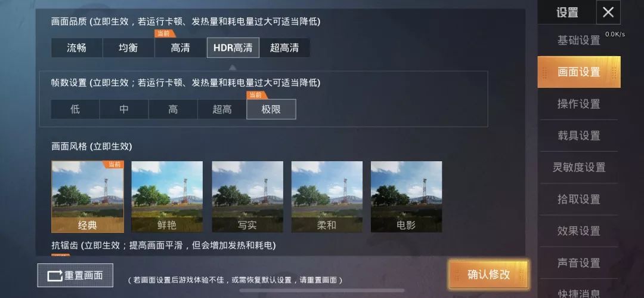Select 均衡 graphics quality
This screenshot has height=298, width=644.
(129, 48)
